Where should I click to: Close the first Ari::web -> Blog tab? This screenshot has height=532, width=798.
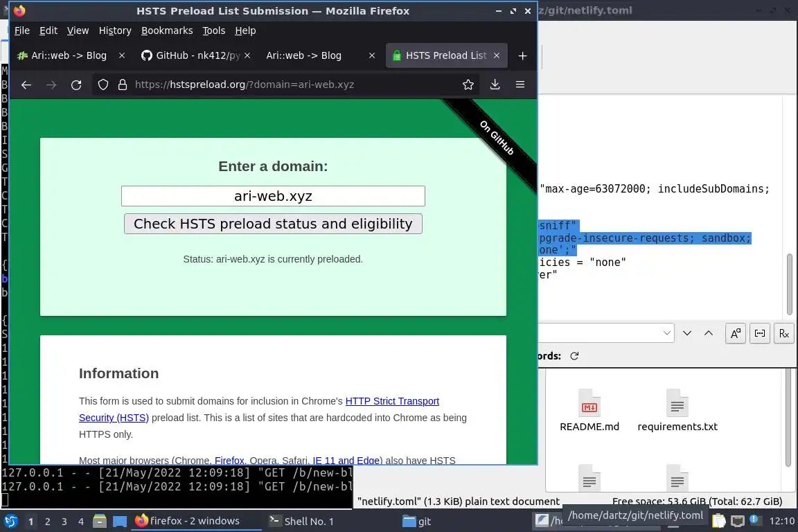point(122,55)
